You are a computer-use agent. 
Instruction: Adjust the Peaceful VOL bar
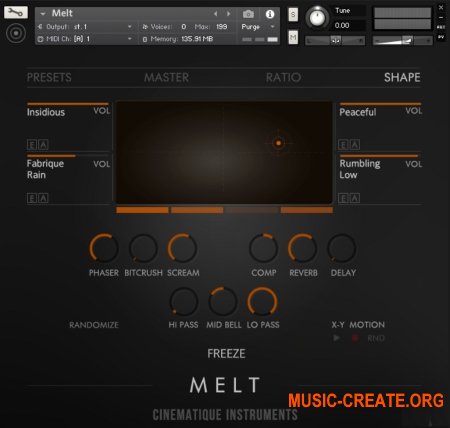pos(380,104)
